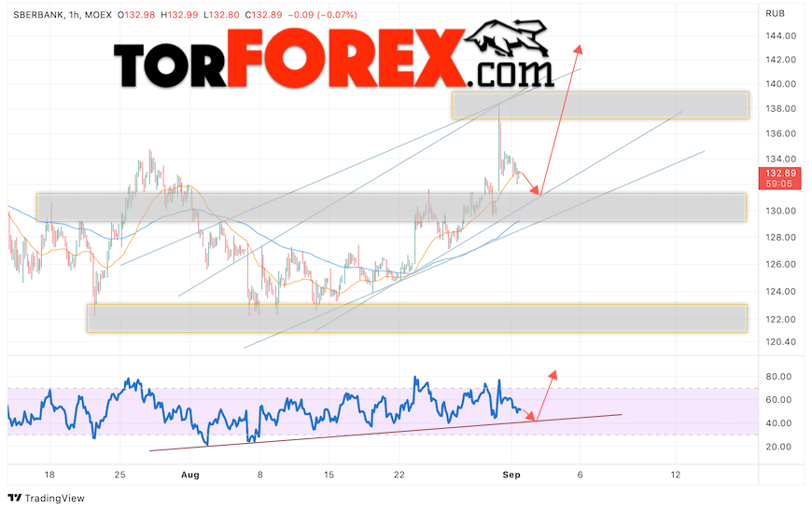812x511 pixels.
Task: Click the 22 date label on time axis
Action: pyautogui.click(x=399, y=475)
